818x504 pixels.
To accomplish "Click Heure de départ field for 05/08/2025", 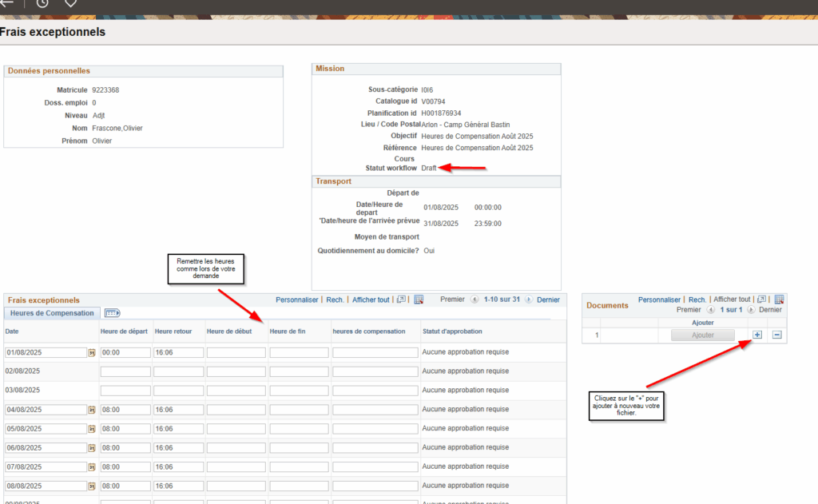I will click(125, 429).
